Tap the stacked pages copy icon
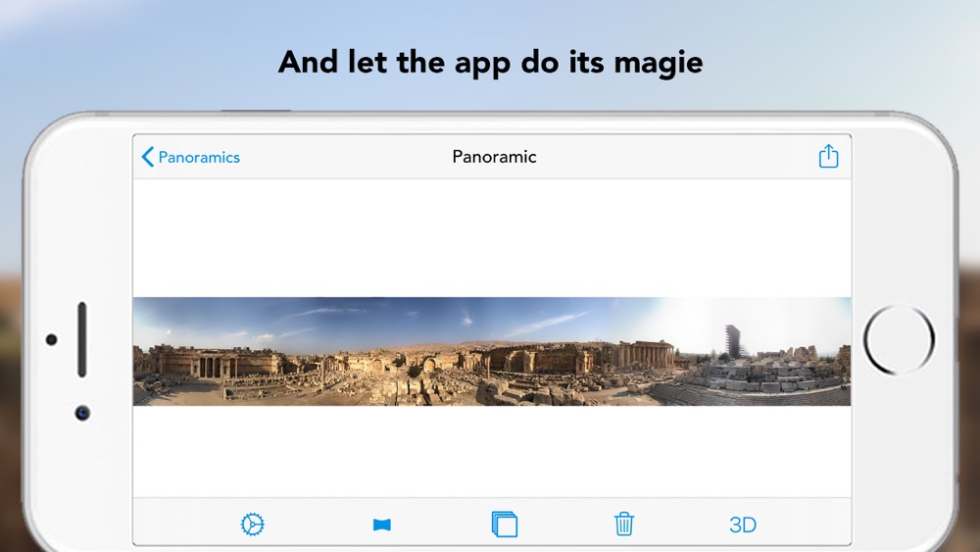 (x=505, y=524)
